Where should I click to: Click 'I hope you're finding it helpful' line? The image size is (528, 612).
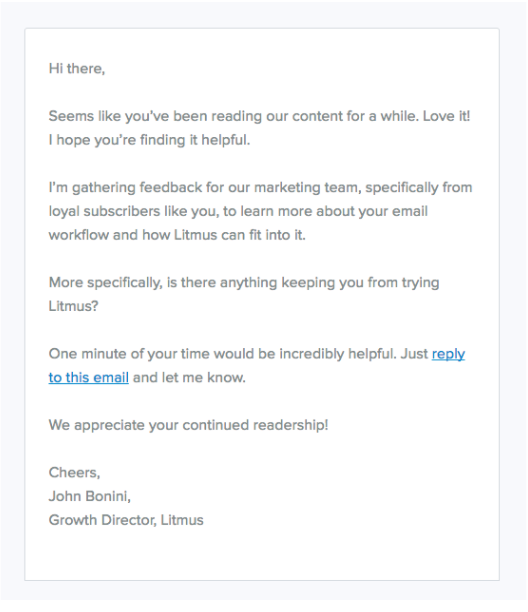click(149, 140)
